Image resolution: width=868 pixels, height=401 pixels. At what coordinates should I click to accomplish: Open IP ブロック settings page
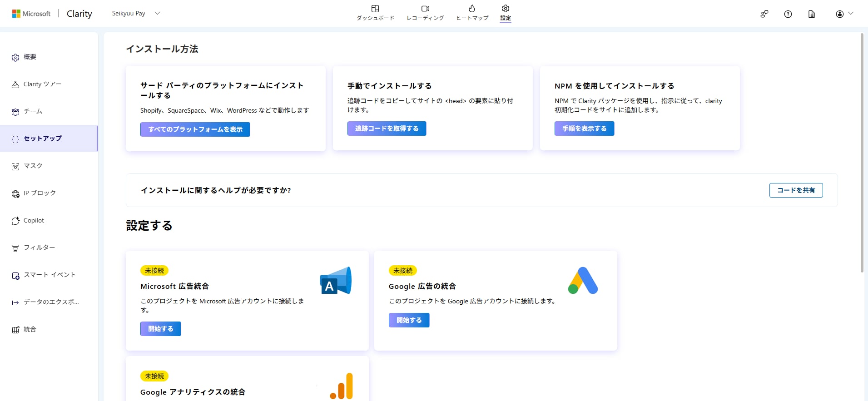[40, 193]
